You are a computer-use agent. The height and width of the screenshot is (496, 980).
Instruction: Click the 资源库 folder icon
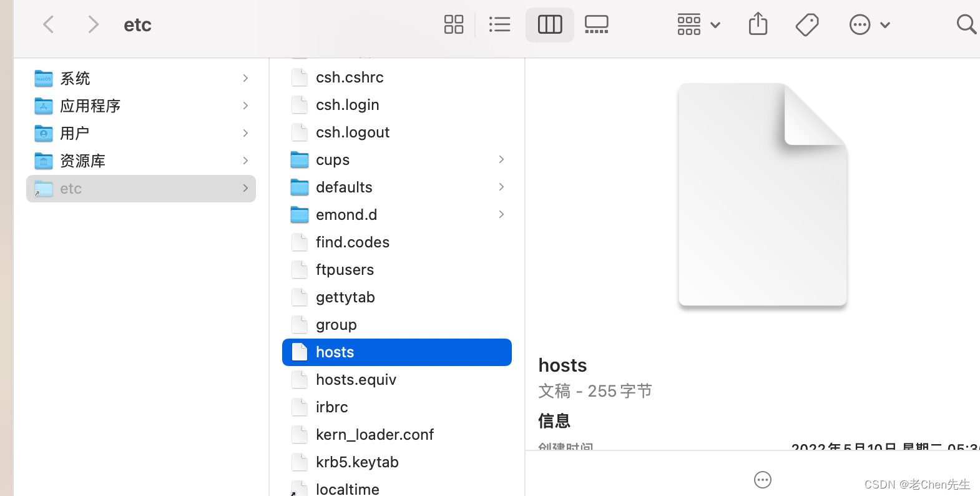coord(44,161)
